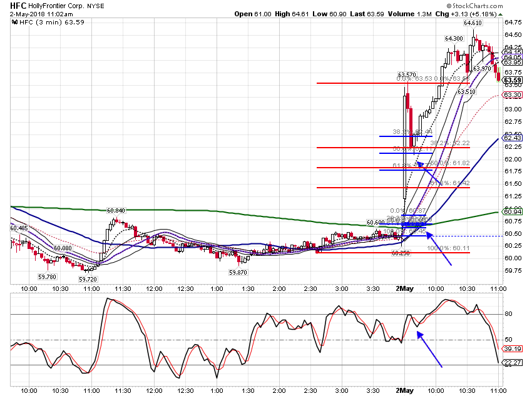532x396 pixels.
Task: Click the HollyFrontier Corp. company name
Action: (x=56, y=6)
